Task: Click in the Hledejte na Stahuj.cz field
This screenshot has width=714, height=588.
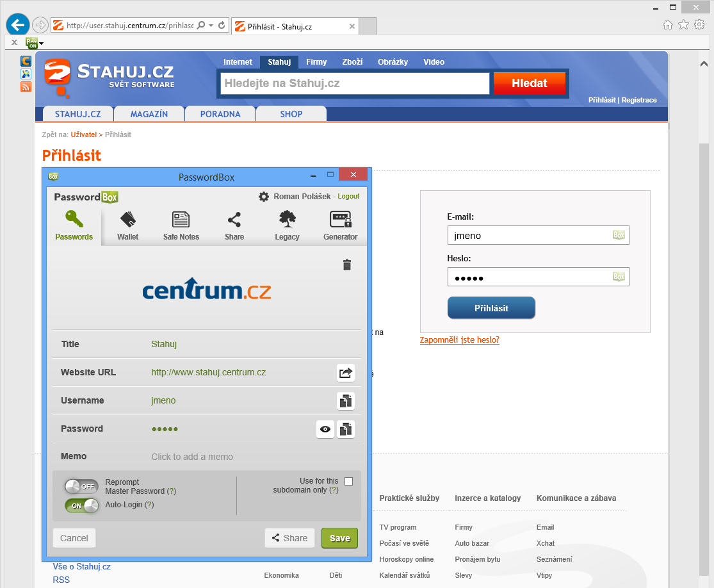Action: pos(355,83)
